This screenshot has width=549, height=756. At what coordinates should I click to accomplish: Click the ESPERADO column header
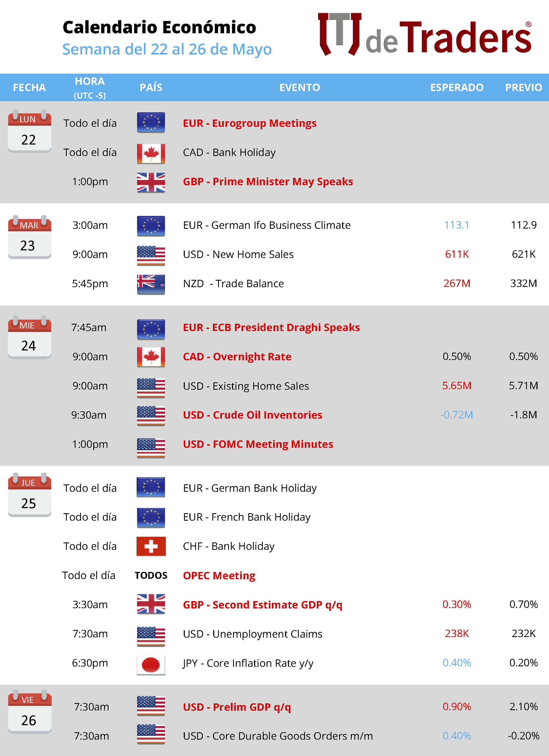tap(457, 87)
